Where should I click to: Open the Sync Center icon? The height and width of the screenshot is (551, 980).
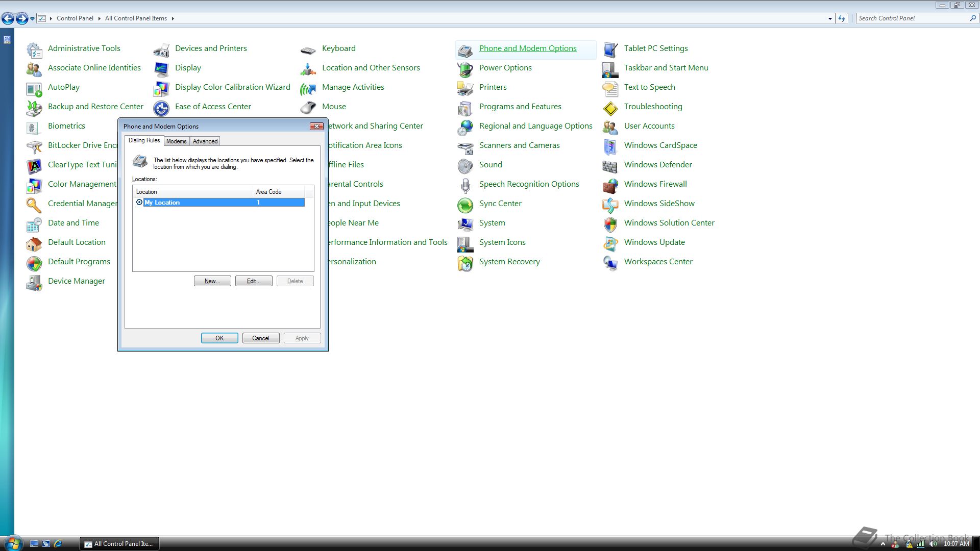(x=465, y=205)
